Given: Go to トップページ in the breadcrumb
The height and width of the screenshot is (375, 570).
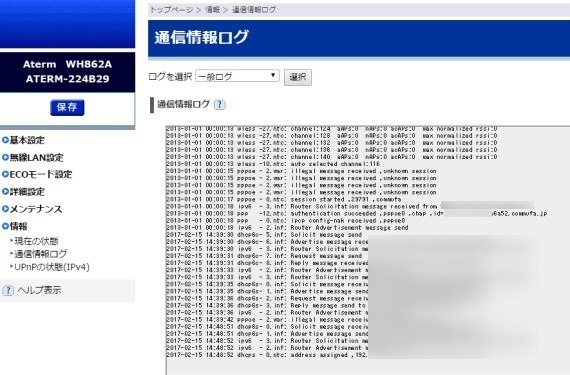Looking at the screenshot, I should coord(172,10).
